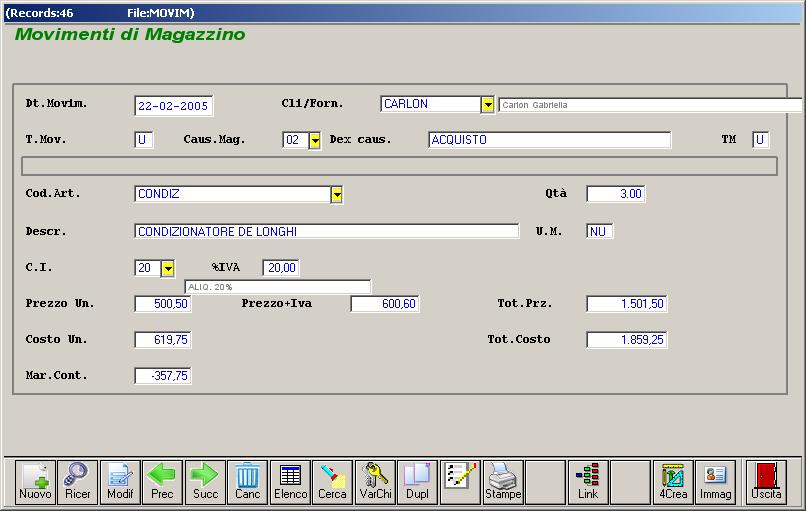Click the CARLON Cli/Forn. combo field

[431, 104]
